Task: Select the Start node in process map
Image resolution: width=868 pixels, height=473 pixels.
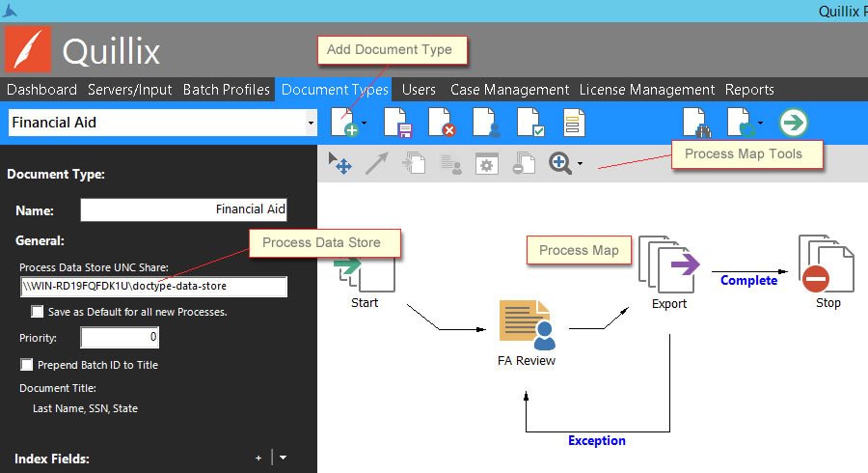Action: [365, 283]
